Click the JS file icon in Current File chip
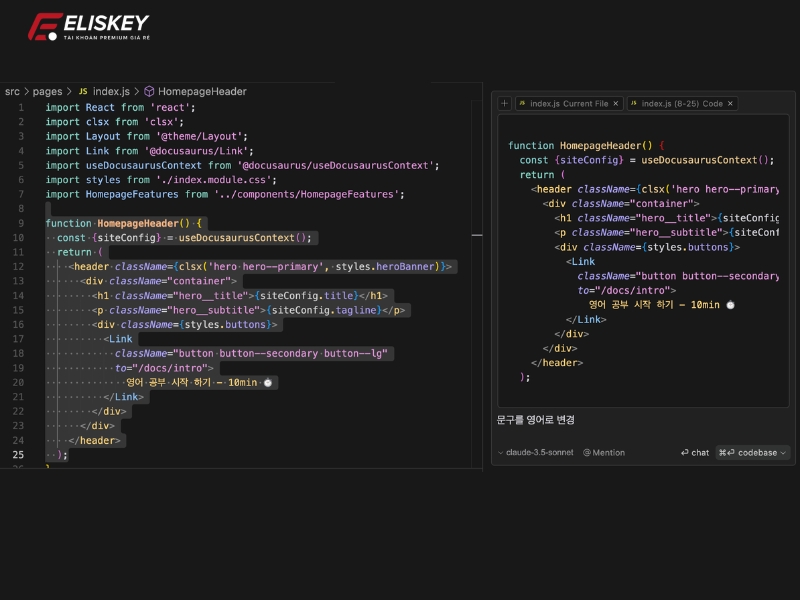 (521, 103)
